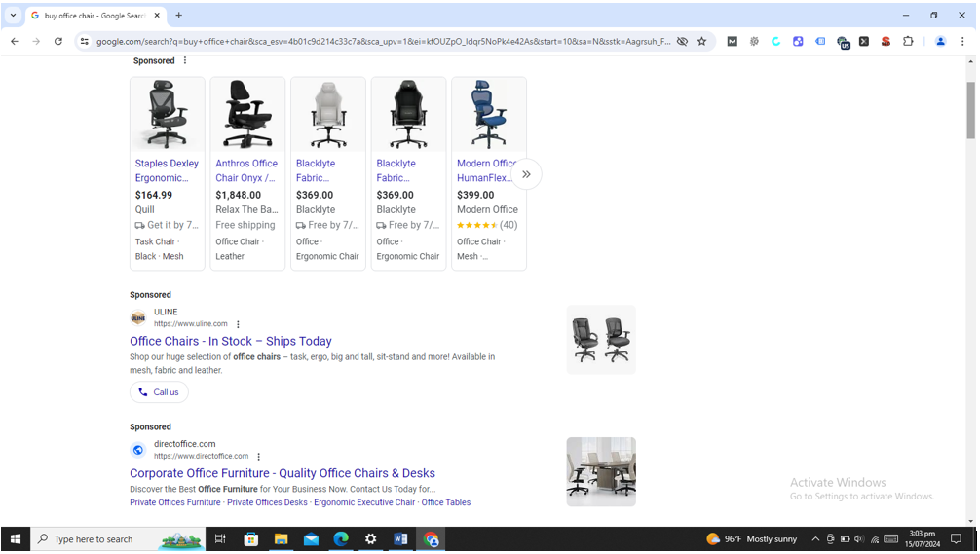Open Chrome three-dot menu
This screenshot has height=554, width=980.
[962, 41]
